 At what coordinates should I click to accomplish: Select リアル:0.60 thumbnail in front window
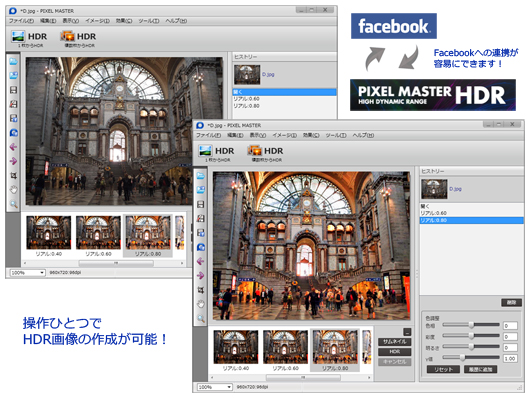point(286,351)
